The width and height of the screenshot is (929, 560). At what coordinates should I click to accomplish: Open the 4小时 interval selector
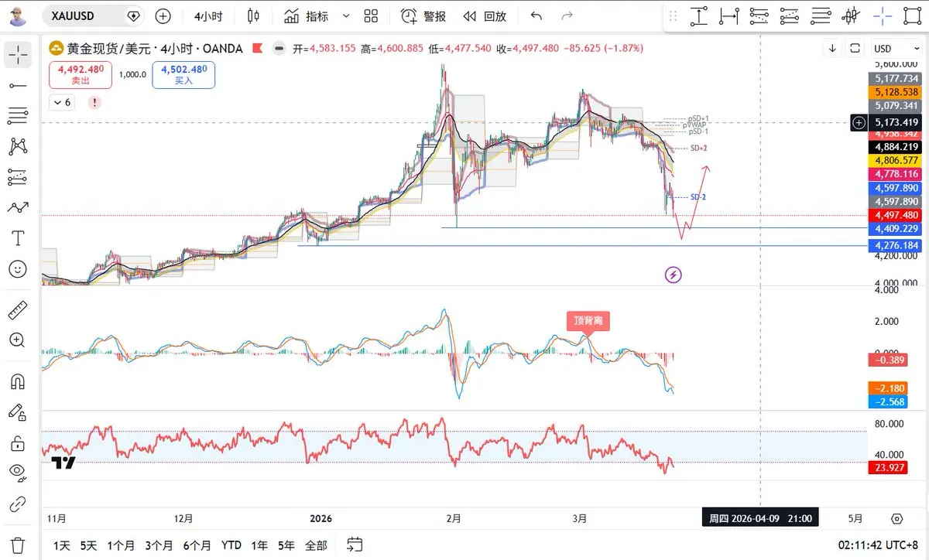[208, 15]
